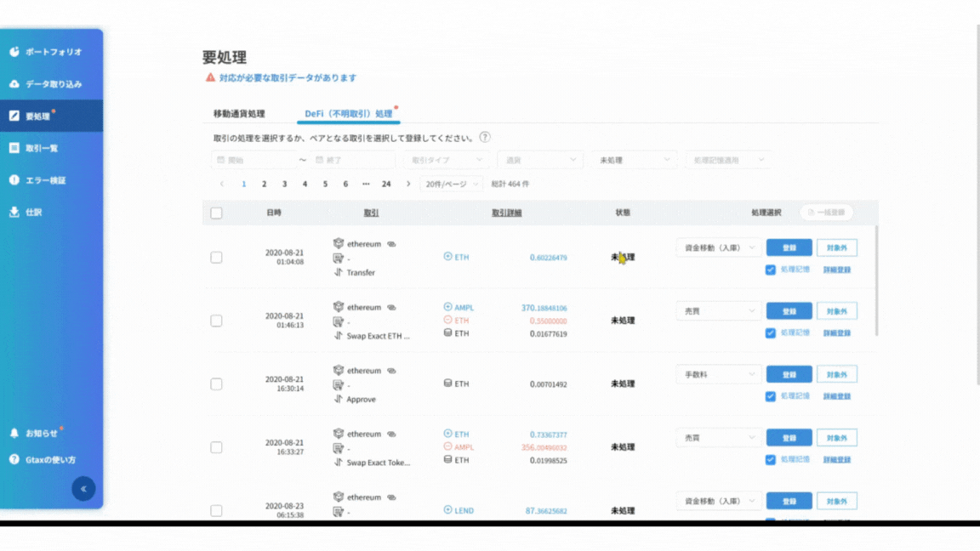
Task: Select the 01:04:08 Transfer row checkbox
Action: (216, 258)
